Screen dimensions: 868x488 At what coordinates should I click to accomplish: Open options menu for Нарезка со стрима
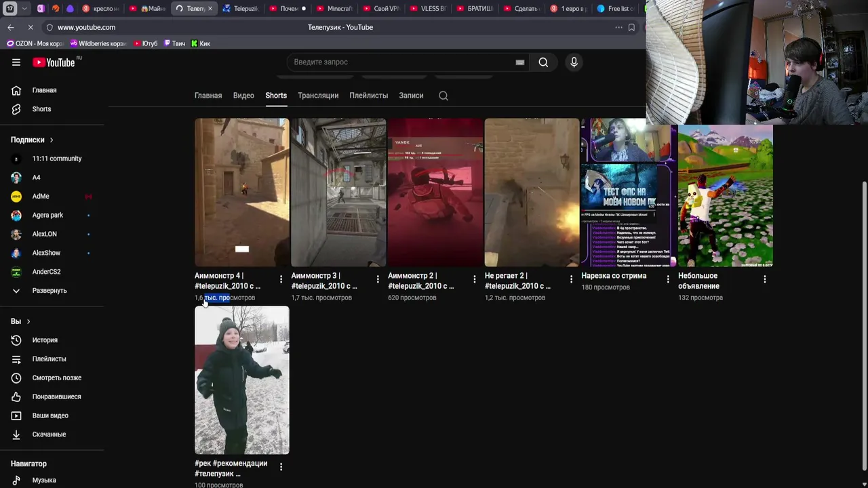click(668, 279)
